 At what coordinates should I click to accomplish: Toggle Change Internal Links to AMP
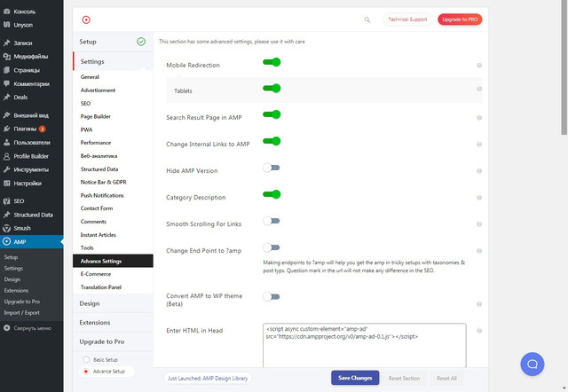(x=272, y=141)
